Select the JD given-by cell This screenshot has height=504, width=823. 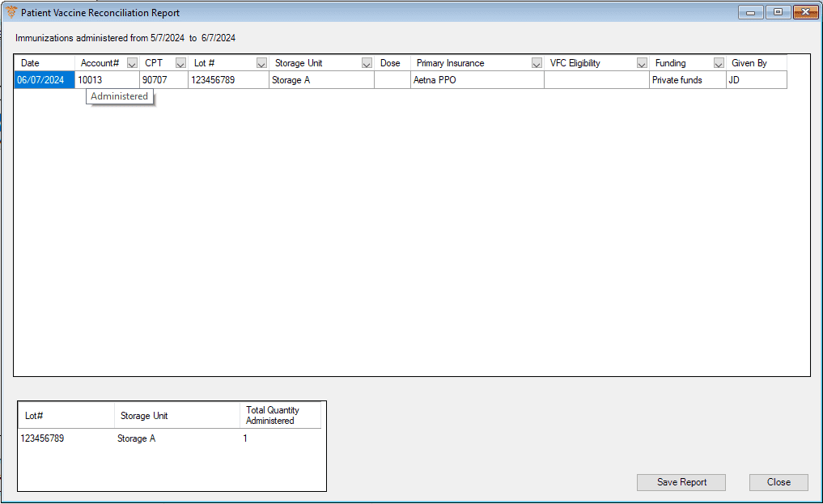click(757, 80)
